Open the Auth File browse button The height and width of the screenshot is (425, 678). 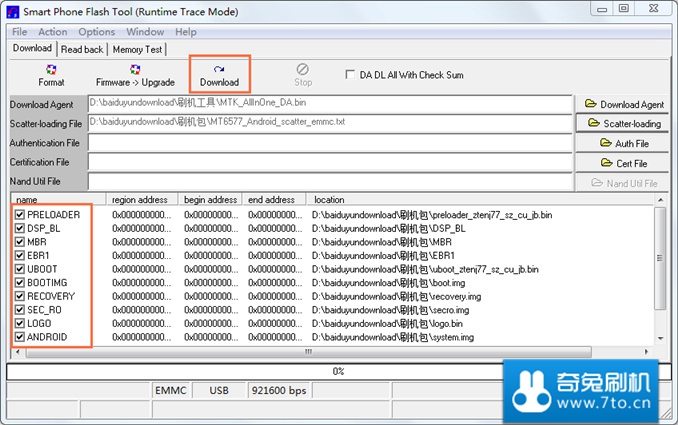[623, 143]
